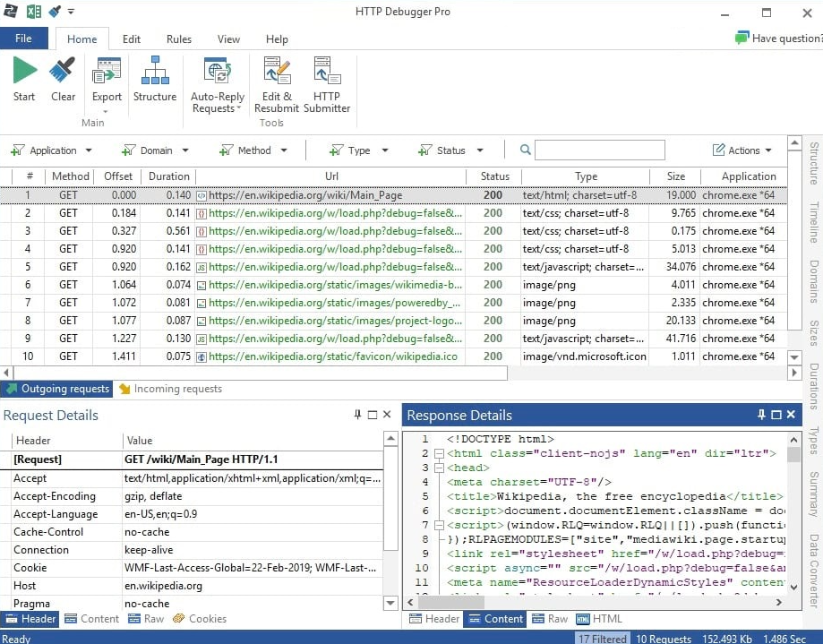
Task: Expand the Actions dropdown menu
Action: tap(743, 150)
